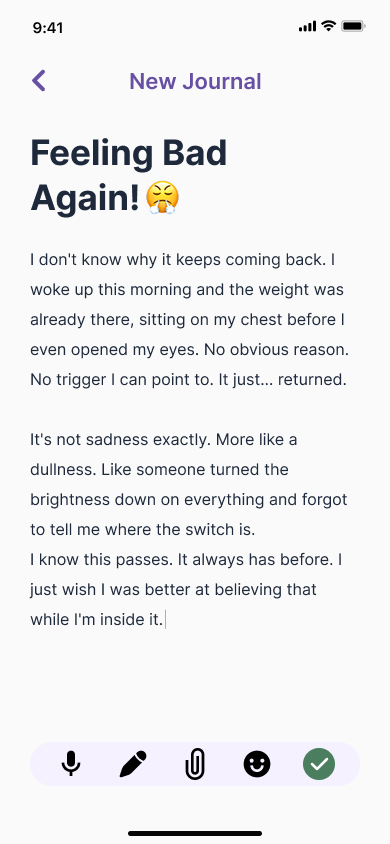The width and height of the screenshot is (390, 844).
Task: Click the 9:41 clock in status bar
Action: coord(48,27)
